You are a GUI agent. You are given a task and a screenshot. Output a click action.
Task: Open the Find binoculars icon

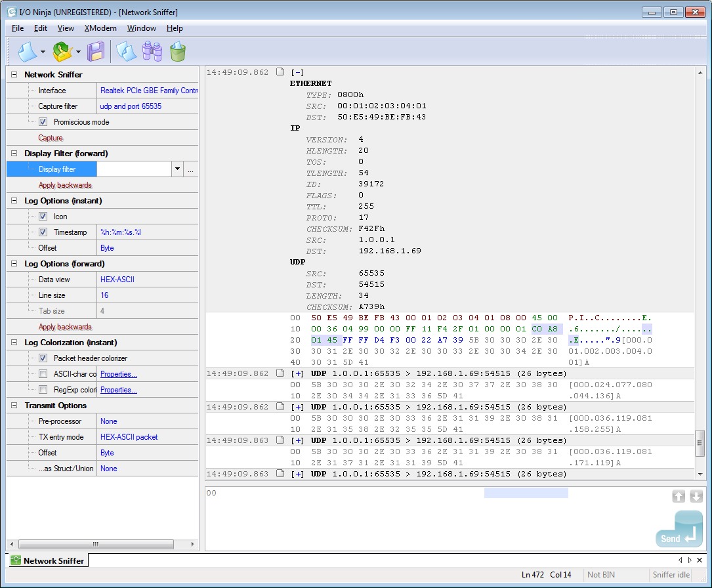[152, 51]
